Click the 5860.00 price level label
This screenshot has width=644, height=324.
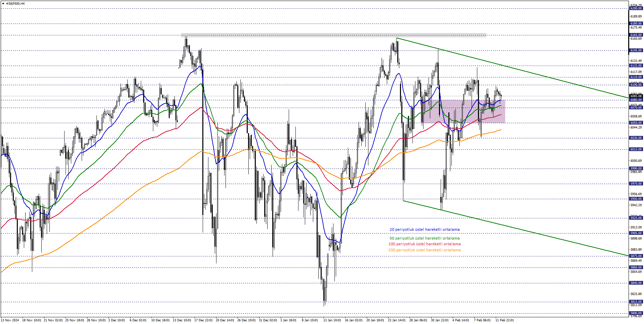(636, 267)
